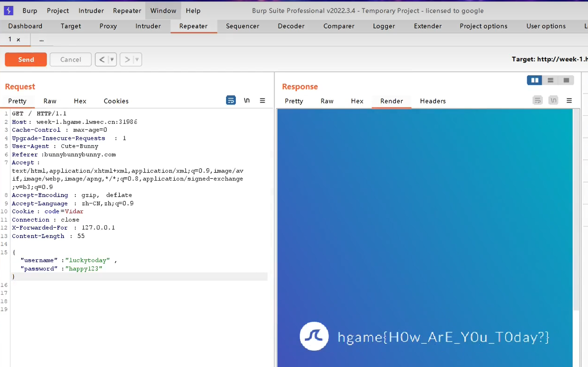
Task: Click the Target URL label
Action: [x=549, y=59]
